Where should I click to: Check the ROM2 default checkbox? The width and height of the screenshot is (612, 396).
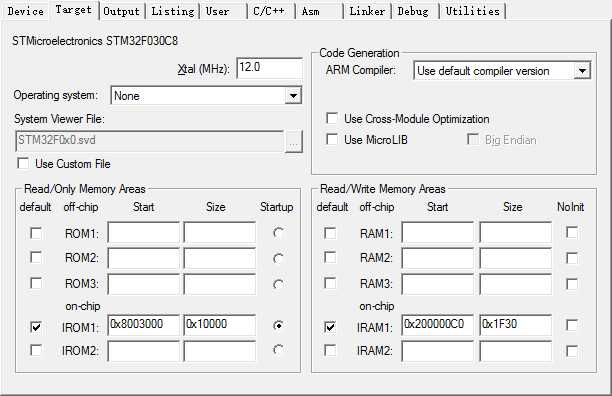tap(36, 257)
